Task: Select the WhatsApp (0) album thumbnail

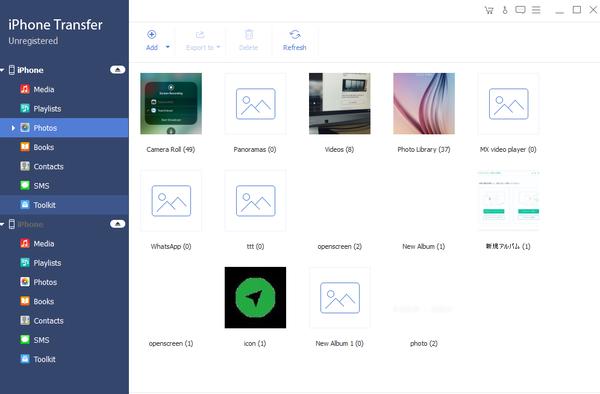Action: [x=171, y=201]
